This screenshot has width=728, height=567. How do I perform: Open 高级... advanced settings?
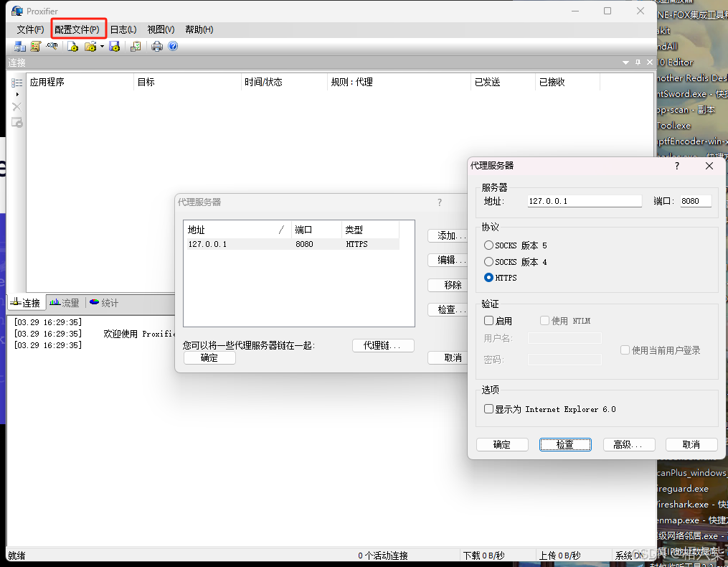coord(628,444)
